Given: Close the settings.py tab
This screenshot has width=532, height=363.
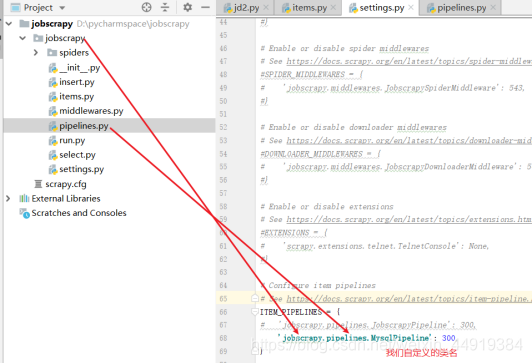Looking at the screenshot, I should coord(411,7).
